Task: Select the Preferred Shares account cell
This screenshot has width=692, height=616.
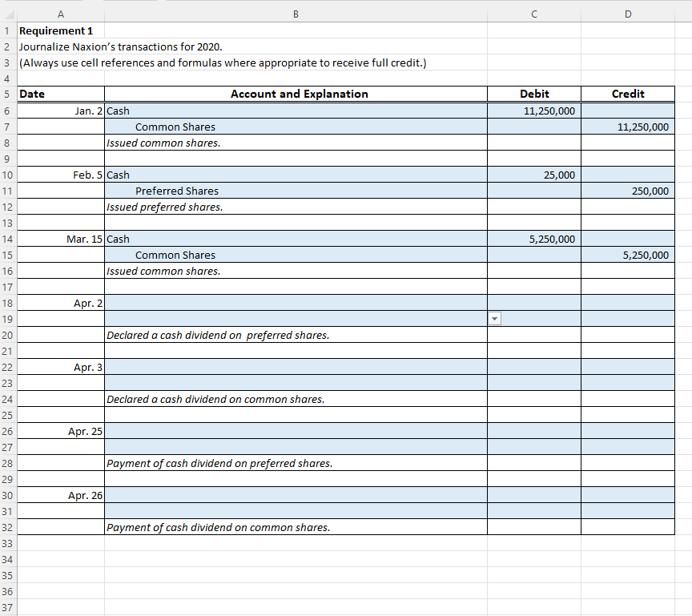Action: pos(296,191)
